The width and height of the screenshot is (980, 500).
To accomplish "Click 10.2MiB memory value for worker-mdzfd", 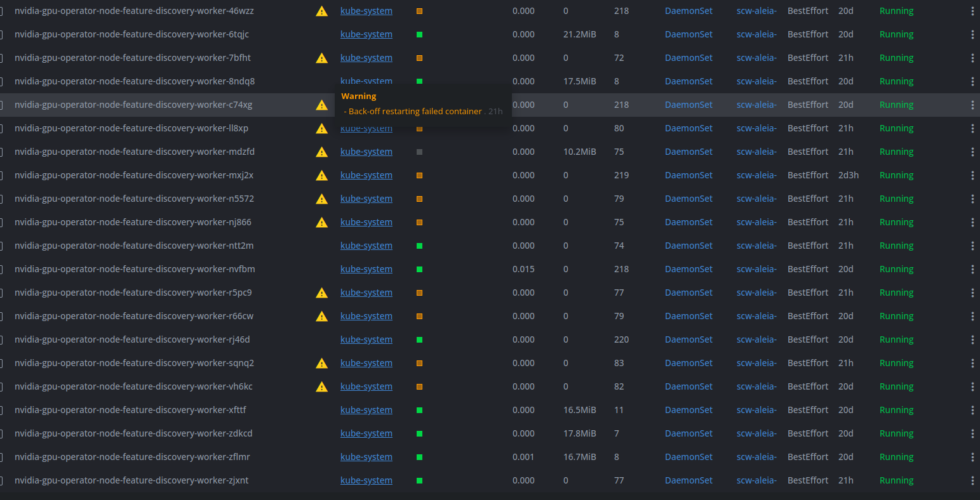I will [580, 152].
